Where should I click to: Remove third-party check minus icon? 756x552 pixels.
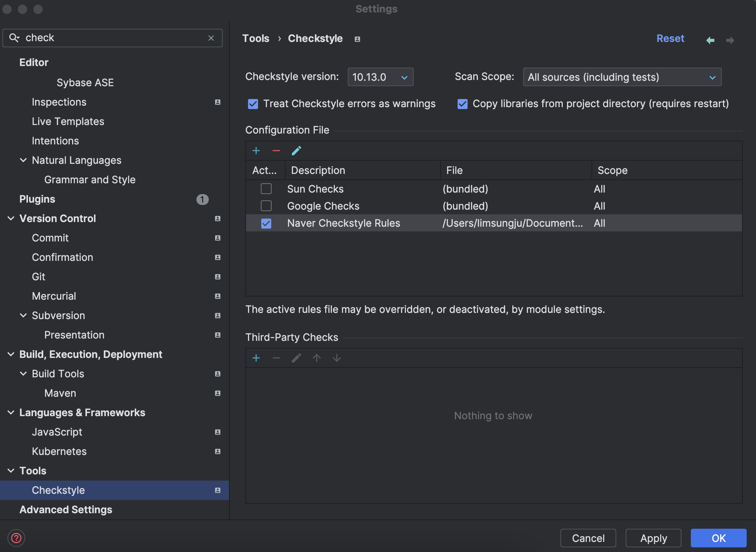[x=276, y=358]
